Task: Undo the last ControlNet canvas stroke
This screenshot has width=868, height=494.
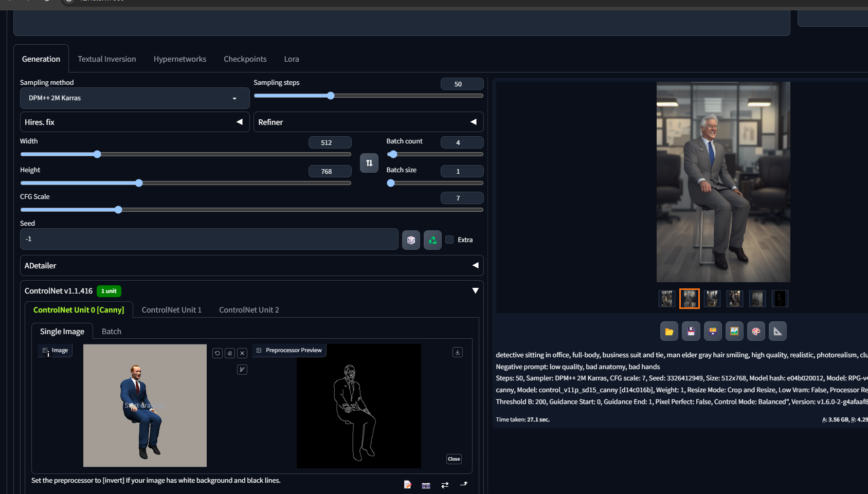Action: coord(218,353)
